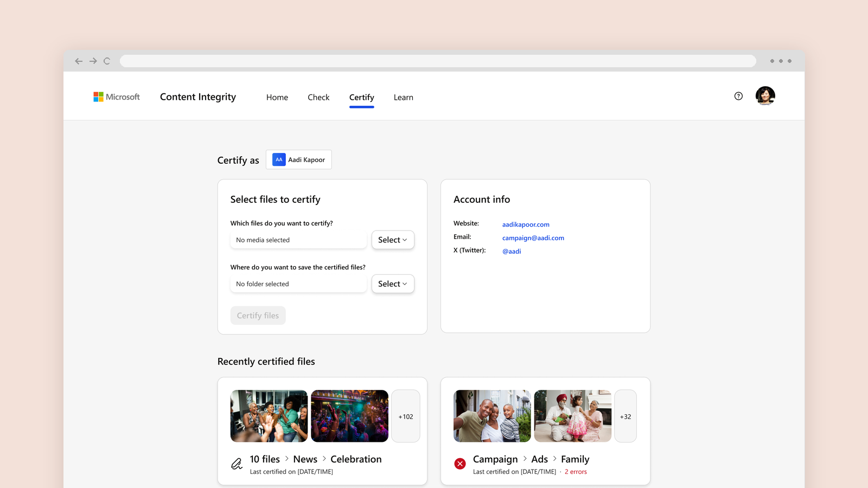Viewport: 868px width, 488px height.
Task: Switch to the Check tab
Action: tap(318, 98)
